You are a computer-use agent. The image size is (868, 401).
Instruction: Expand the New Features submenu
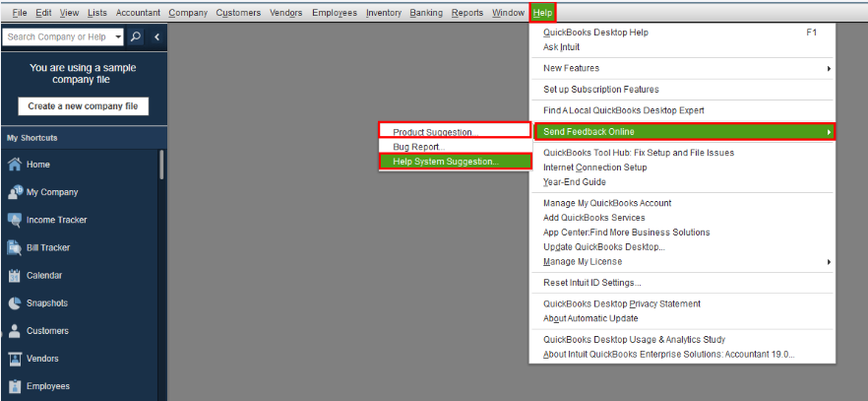click(829, 68)
